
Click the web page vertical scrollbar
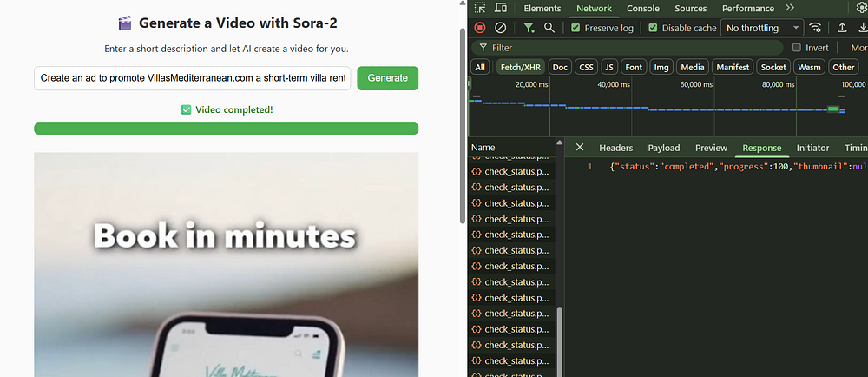463,126
